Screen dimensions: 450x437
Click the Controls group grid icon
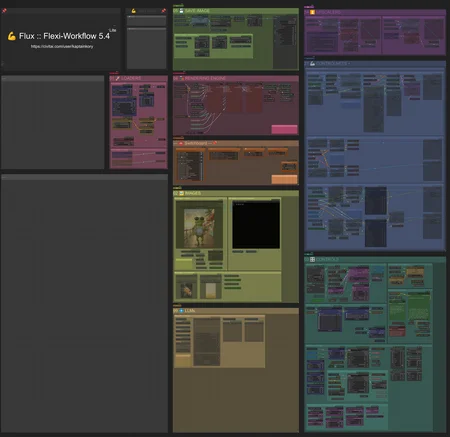(312, 259)
